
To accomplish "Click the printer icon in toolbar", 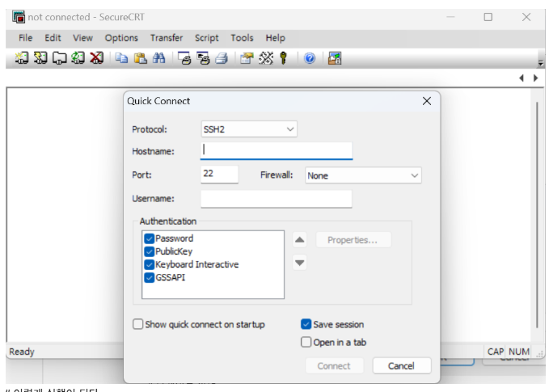I will click(222, 57).
